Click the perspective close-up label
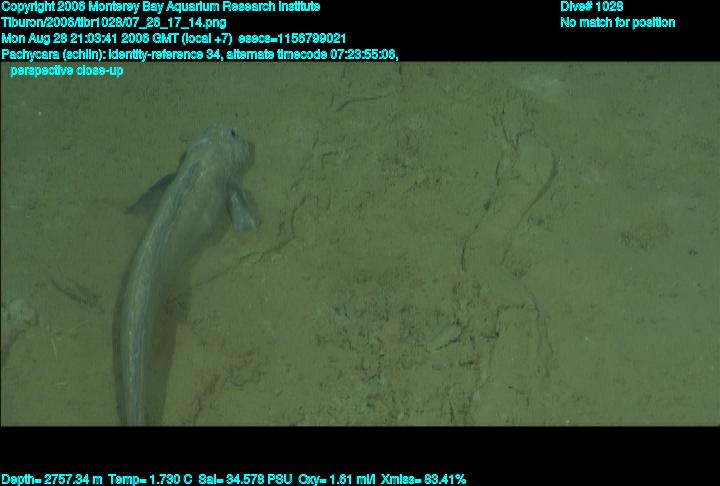The image size is (720, 486). (66, 71)
